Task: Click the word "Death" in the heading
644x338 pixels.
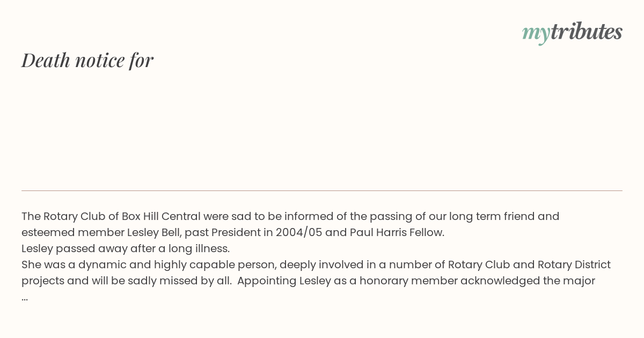Action: [46, 60]
